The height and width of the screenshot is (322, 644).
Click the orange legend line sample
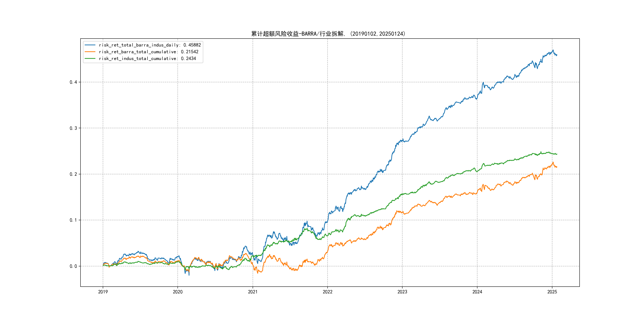click(x=90, y=52)
